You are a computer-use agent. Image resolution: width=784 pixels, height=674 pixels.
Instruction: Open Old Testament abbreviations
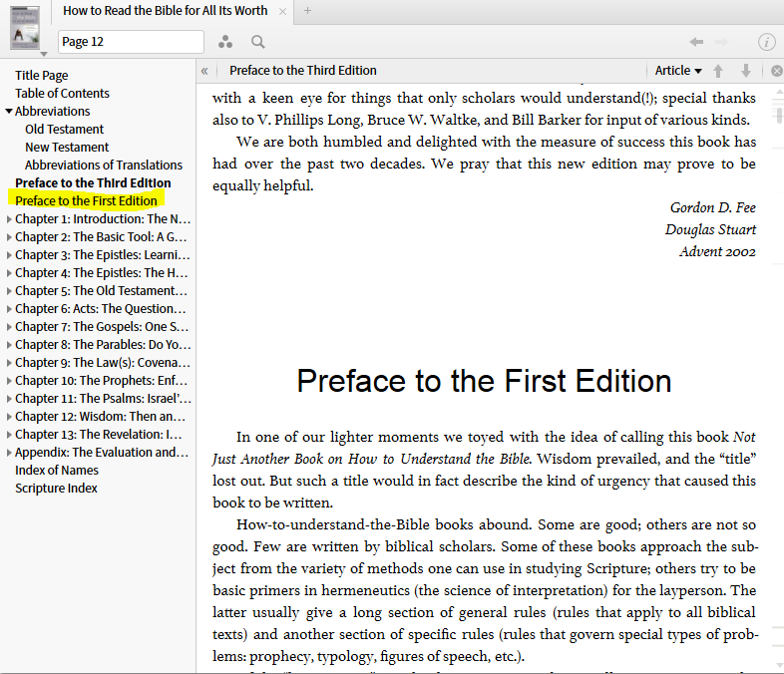pyautogui.click(x=65, y=130)
